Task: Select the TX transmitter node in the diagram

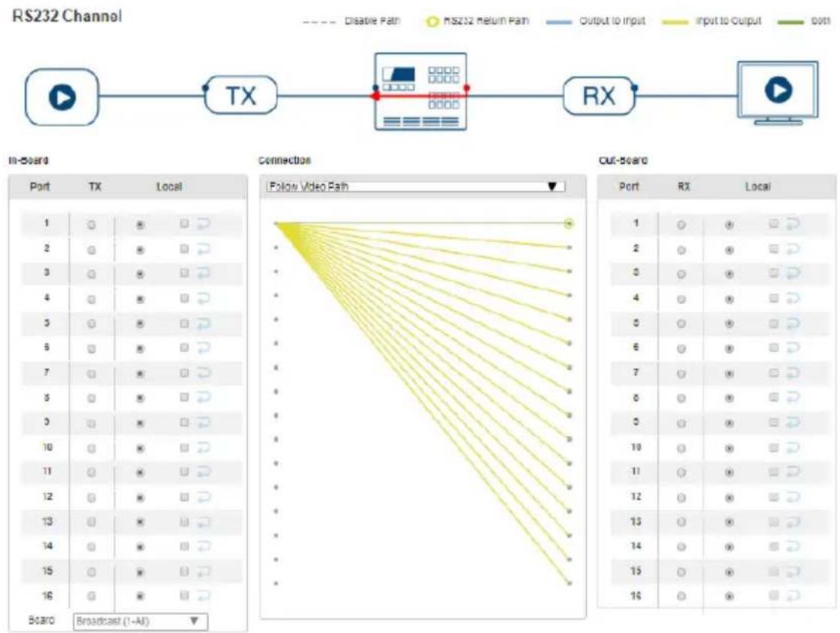Action: click(241, 95)
